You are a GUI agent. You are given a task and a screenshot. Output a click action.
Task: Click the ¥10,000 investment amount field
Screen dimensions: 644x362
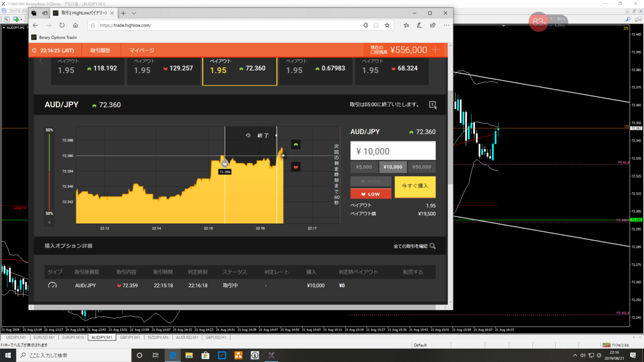[393, 151]
